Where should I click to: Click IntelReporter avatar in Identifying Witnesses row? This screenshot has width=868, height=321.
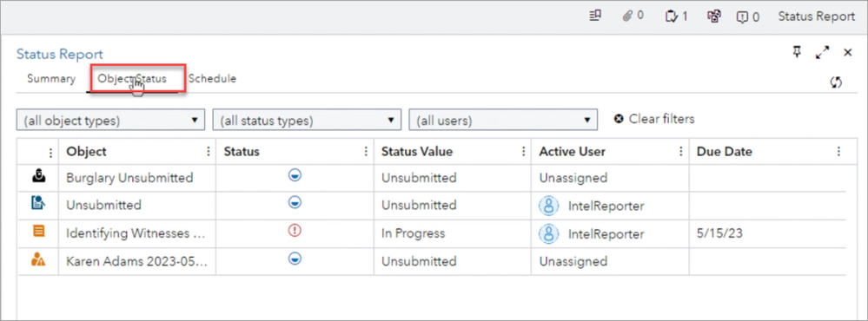549,233
